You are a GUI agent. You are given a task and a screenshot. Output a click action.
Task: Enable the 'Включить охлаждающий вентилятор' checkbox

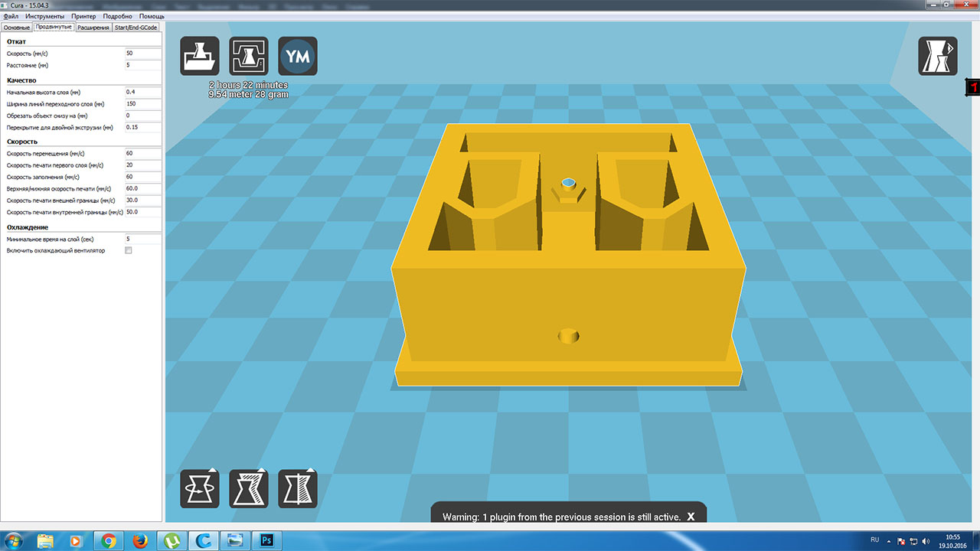(x=129, y=250)
